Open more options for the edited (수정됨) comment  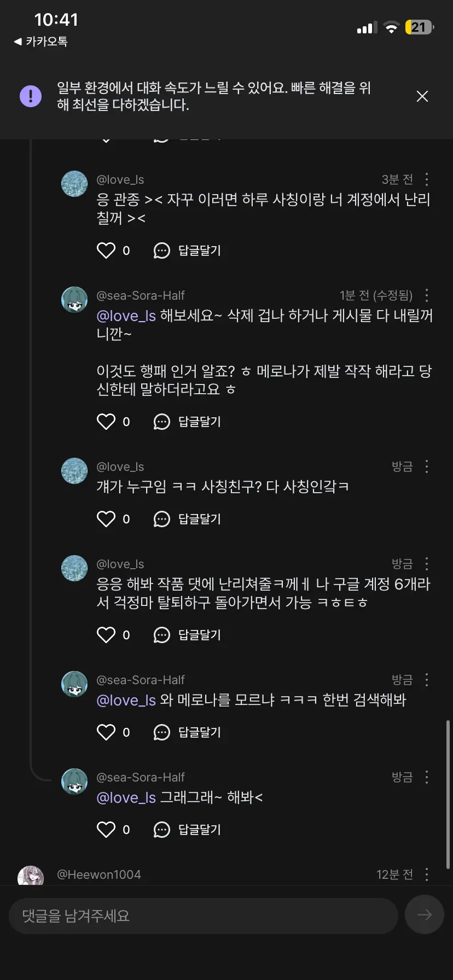427,295
